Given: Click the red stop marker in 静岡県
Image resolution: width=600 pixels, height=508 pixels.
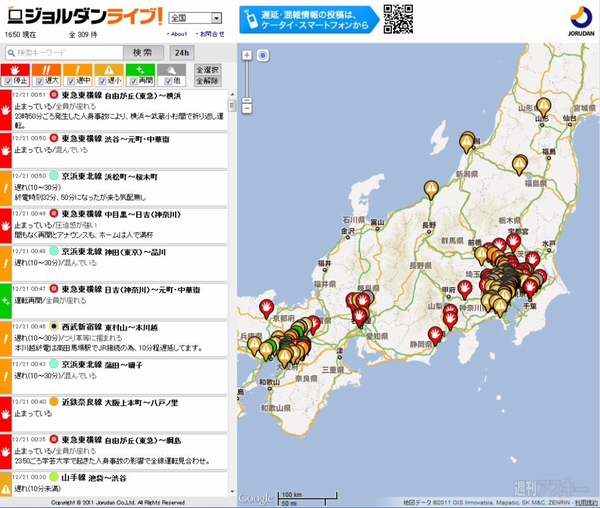Looking at the screenshot, I should 435,336.
